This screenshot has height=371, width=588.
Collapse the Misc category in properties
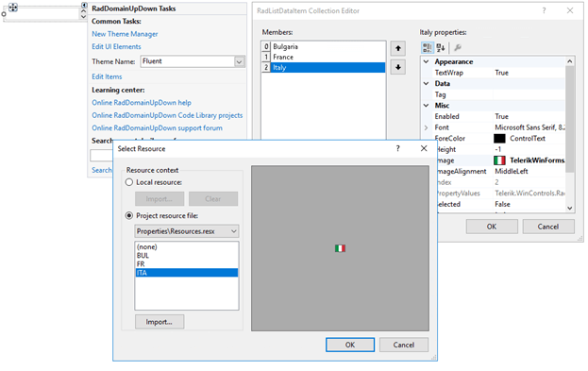[426, 106]
